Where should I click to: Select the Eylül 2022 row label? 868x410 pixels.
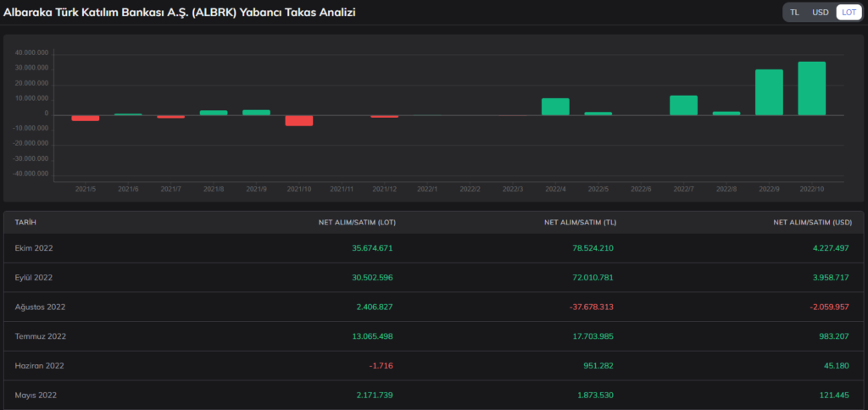point(34,277)
